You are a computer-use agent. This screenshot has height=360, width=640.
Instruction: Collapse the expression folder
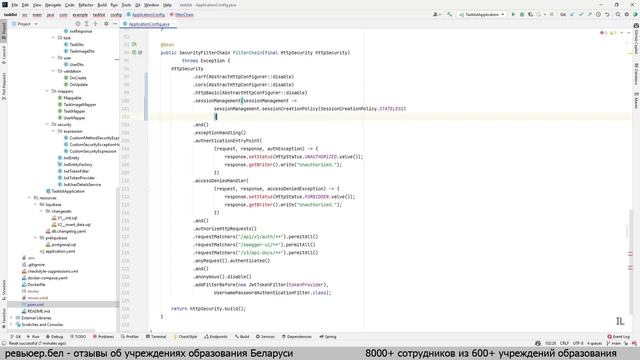tap(53, 131)
